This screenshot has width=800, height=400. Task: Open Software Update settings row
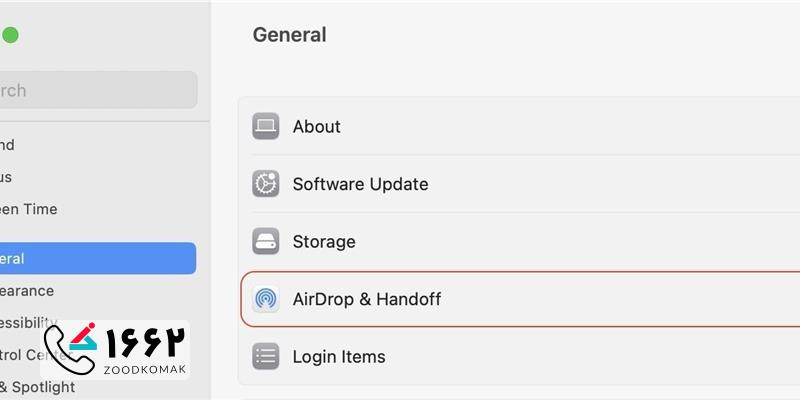(360, 184)
